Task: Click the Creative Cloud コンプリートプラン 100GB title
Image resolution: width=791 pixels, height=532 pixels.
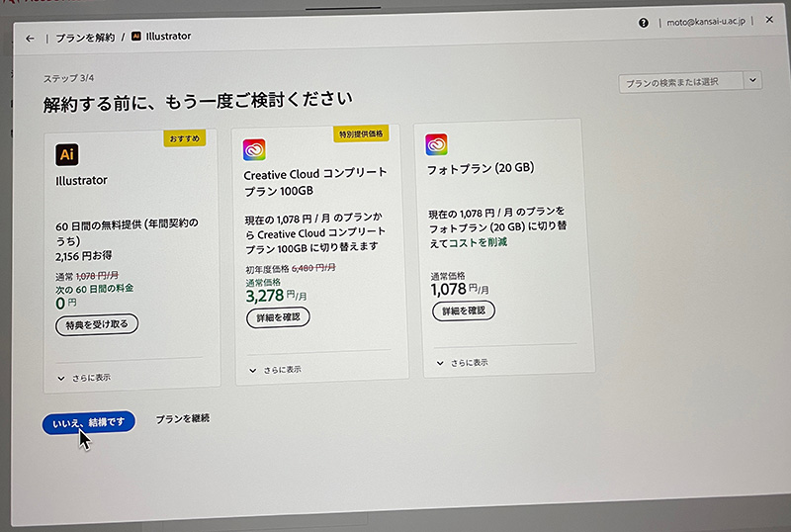Action: [x=315, y=182]
